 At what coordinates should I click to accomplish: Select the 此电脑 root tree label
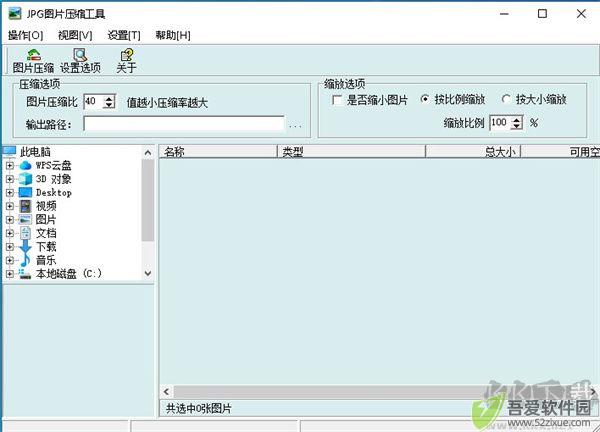coord(35,152)
